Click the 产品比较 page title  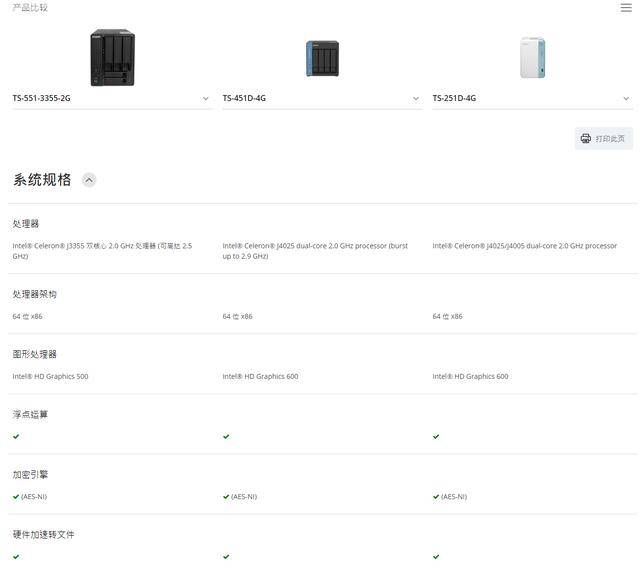(29, 7)
